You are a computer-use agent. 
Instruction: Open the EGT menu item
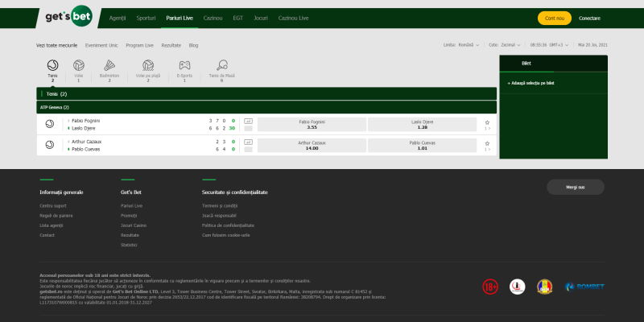pos(237,18)
